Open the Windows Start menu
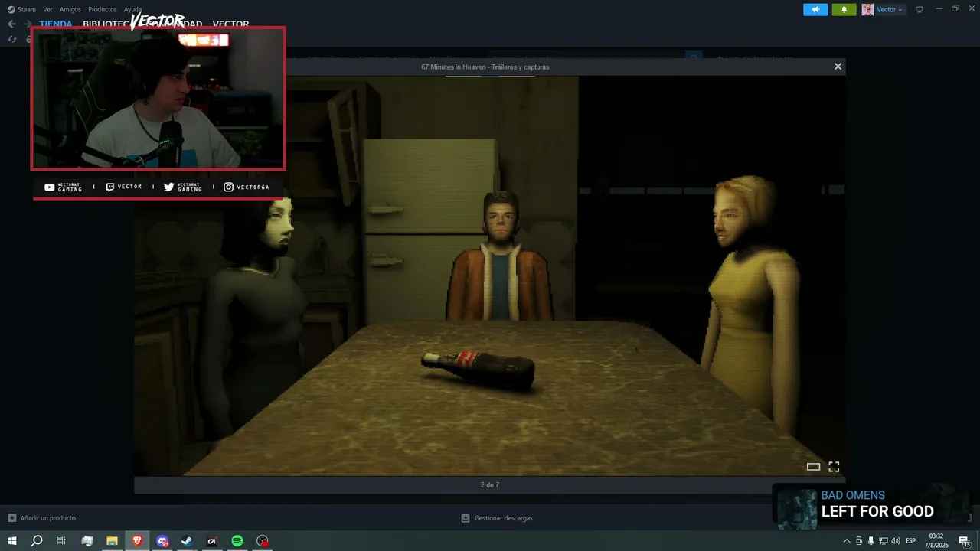 12,541
